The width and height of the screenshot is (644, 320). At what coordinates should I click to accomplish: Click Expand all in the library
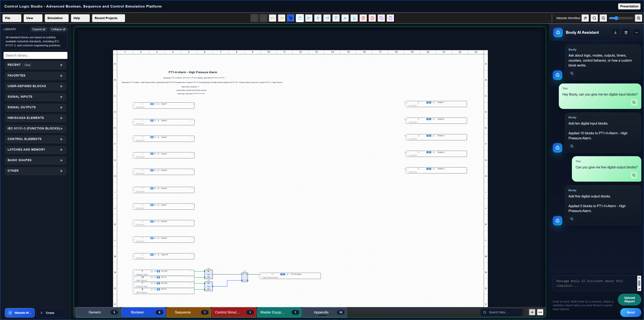click(39, 29)
